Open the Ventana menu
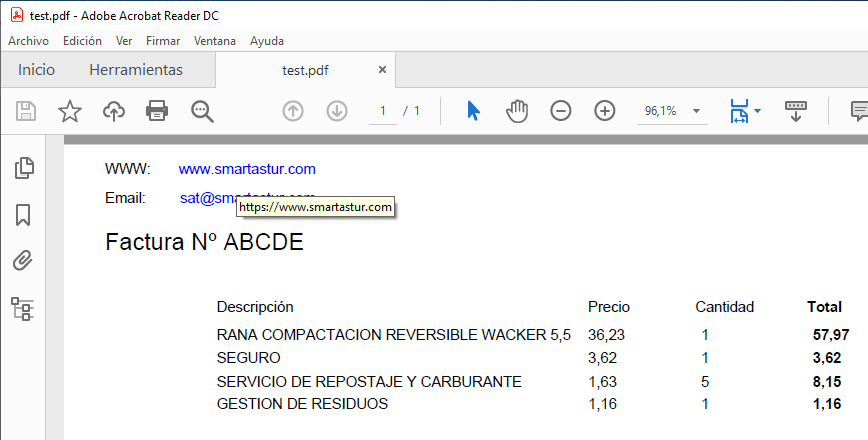The width and height of the screenshot is (868, 440). pyautogui.click(x=215, y=41)
